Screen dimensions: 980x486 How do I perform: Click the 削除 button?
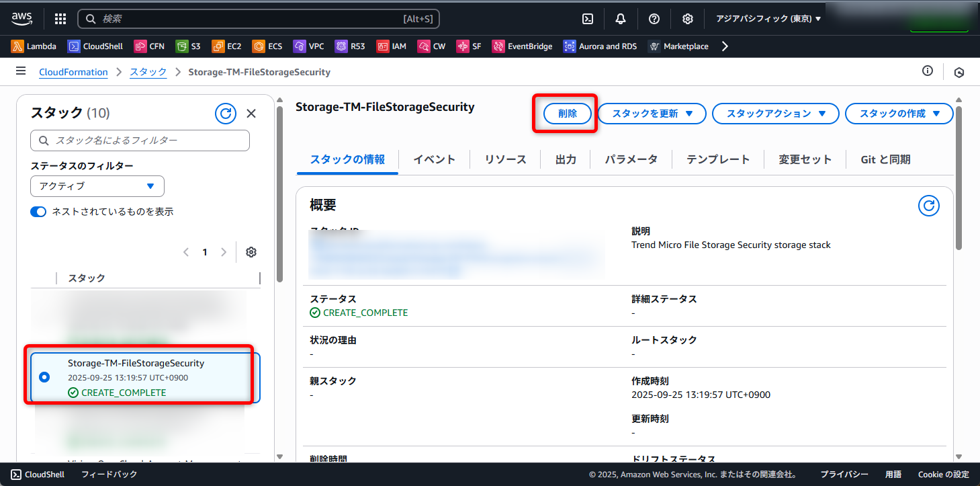(568, 114)
